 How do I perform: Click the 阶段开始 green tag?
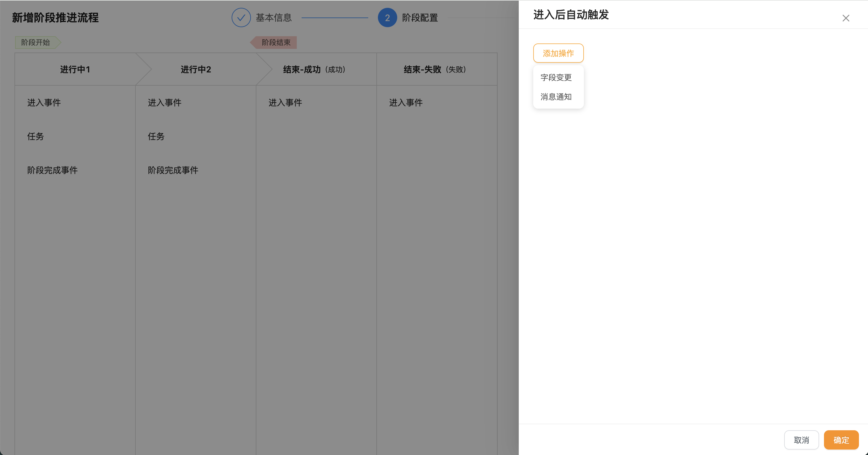point(36,43)
